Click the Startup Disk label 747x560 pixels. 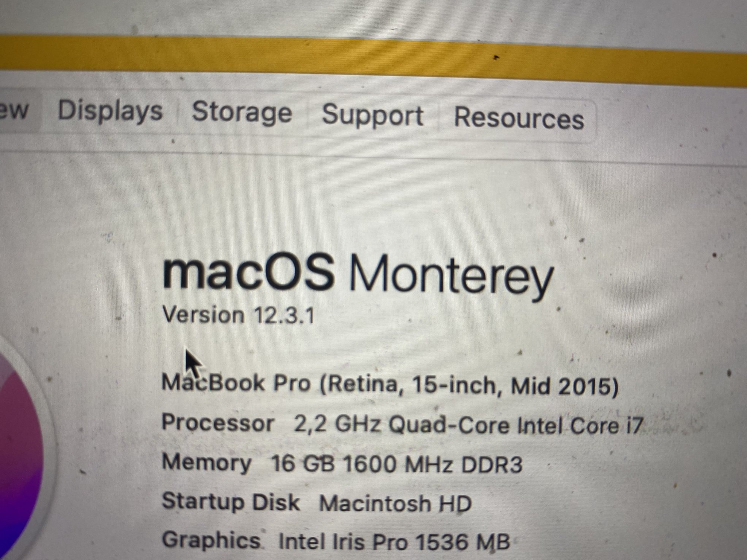tap(231, 501)
